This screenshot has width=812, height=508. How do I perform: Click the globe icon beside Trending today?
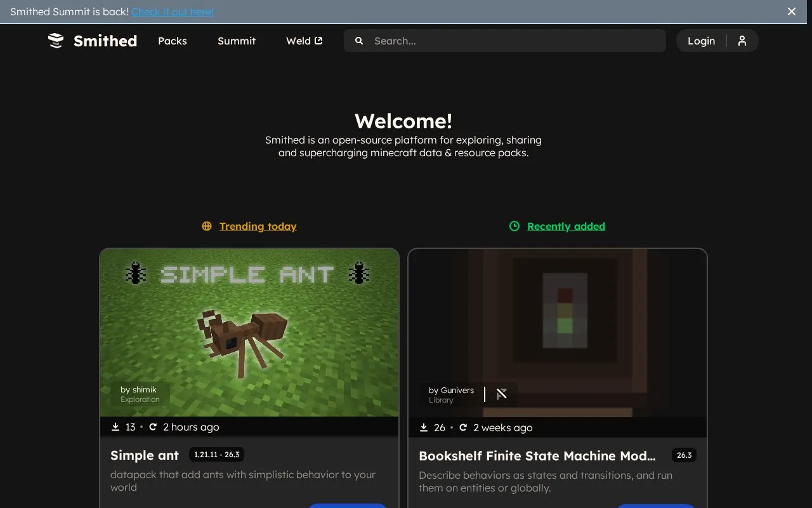(207, 226)
